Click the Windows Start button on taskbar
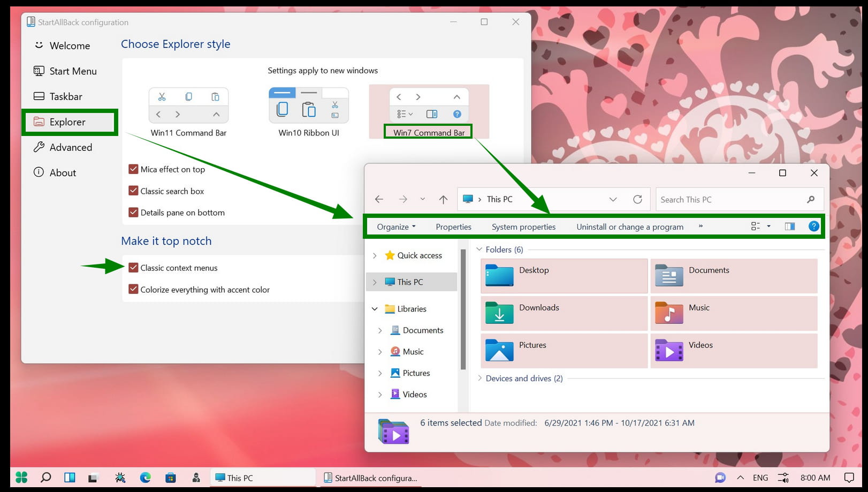The height and width of the screenshot is (492, 868). pyautogui.click(x=21, y=477)
